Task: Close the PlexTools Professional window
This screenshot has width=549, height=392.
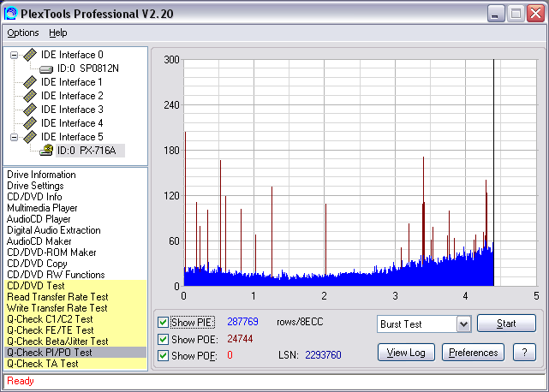Action: click(536, 14)
